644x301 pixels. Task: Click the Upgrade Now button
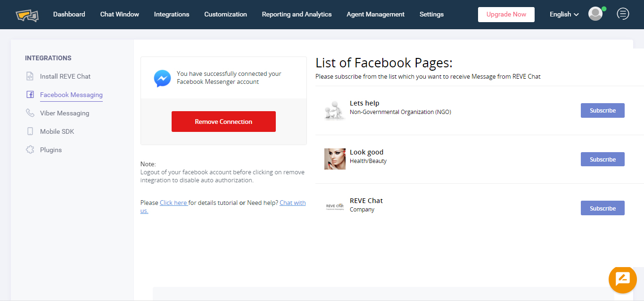[506, 15]
